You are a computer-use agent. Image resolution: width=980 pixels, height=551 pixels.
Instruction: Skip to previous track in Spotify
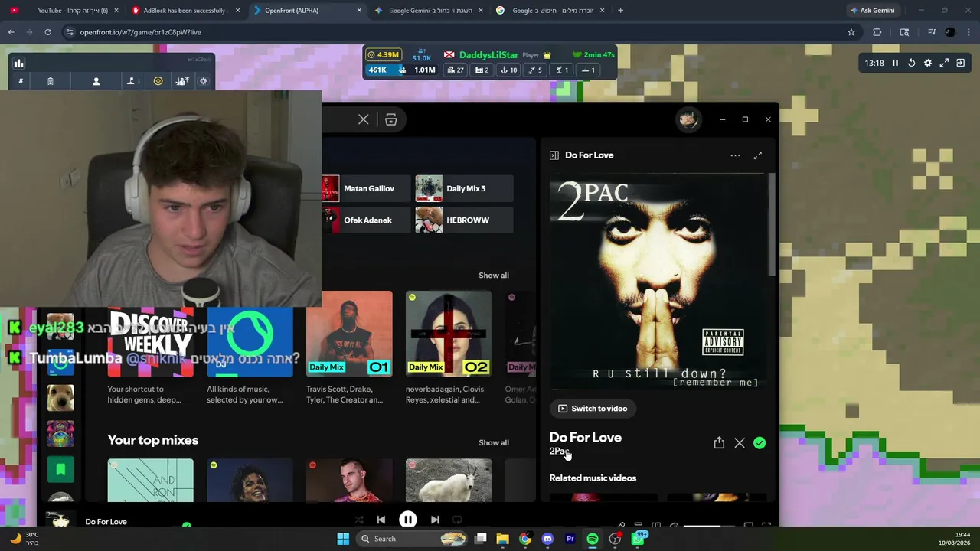pyautogui.click(x=381, y=520)
